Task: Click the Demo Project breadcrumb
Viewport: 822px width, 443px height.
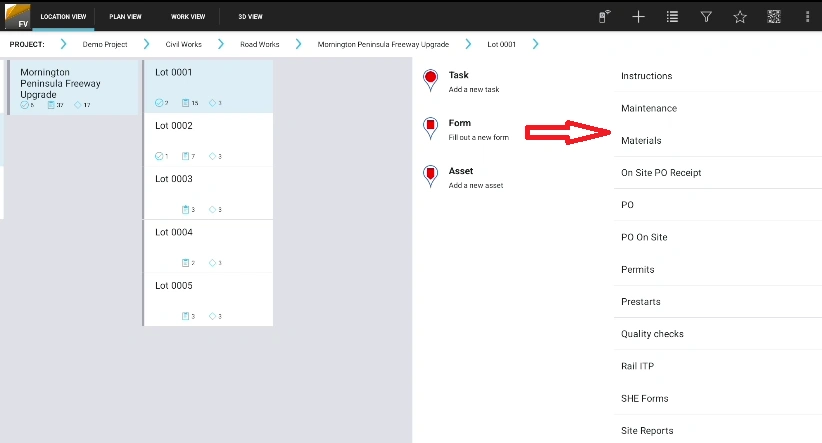Action: [105, 45]
